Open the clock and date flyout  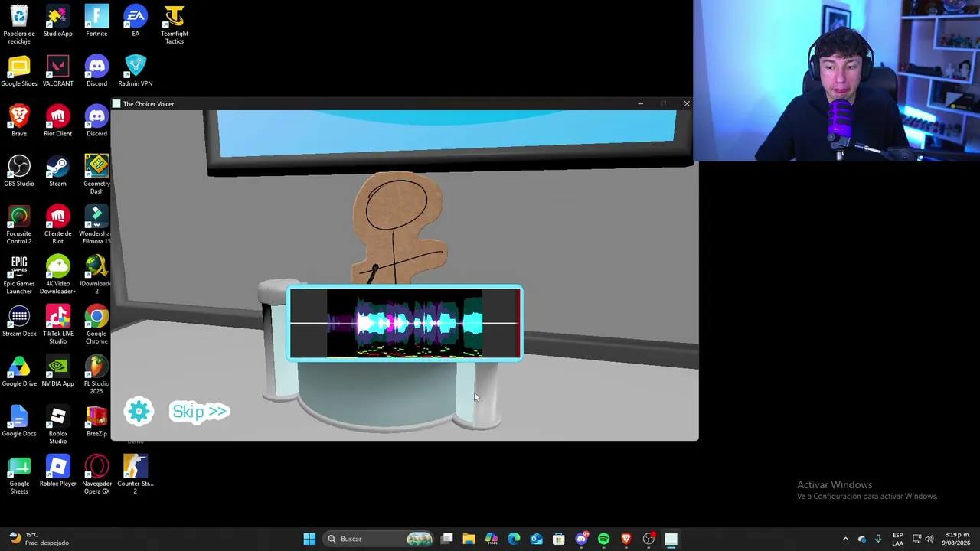coord(956,539)
